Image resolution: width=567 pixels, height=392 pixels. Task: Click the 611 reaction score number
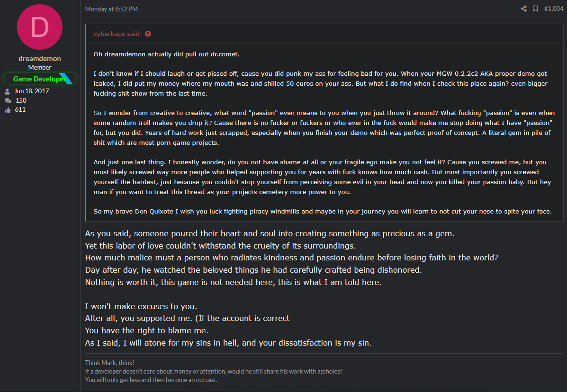tap(20, 109)
